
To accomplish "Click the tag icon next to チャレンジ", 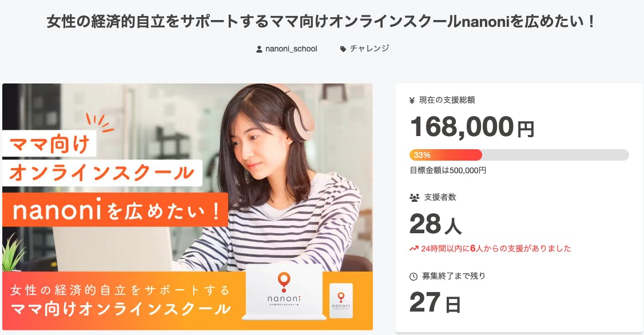I will (x=343, y=49).
